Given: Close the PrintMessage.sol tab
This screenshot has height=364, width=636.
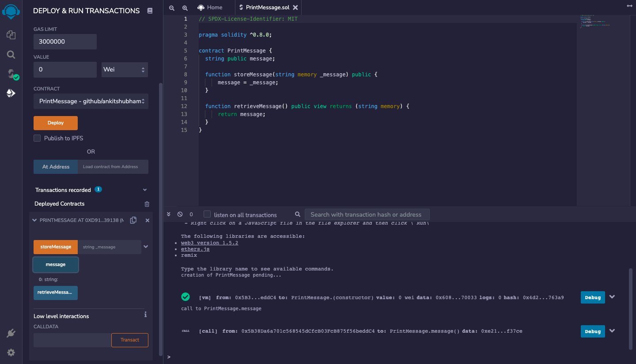Looking at the screenshot, I should point(295,8).
